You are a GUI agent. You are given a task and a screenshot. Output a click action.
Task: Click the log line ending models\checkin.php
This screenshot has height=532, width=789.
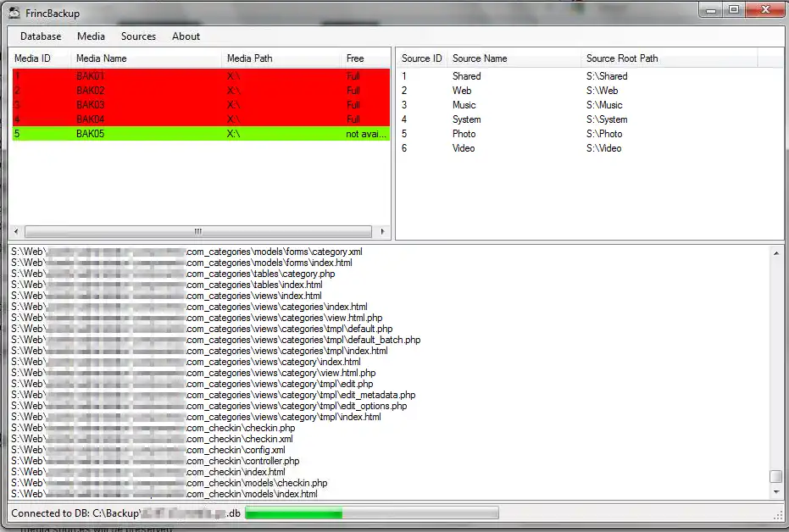[169, 483]
